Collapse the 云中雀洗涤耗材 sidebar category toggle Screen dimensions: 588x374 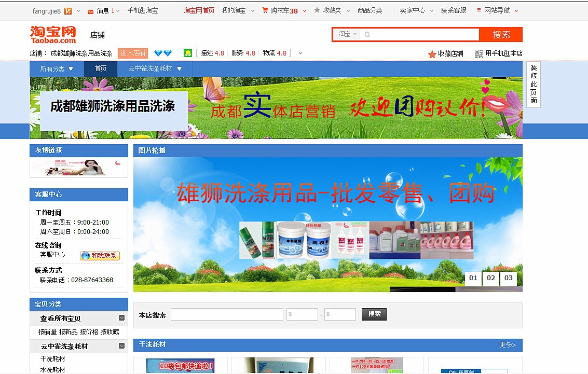(x=121, y=346)
